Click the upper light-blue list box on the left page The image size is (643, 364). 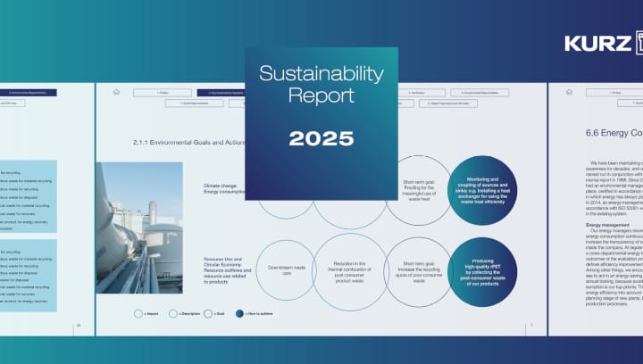tap(29, 196)
